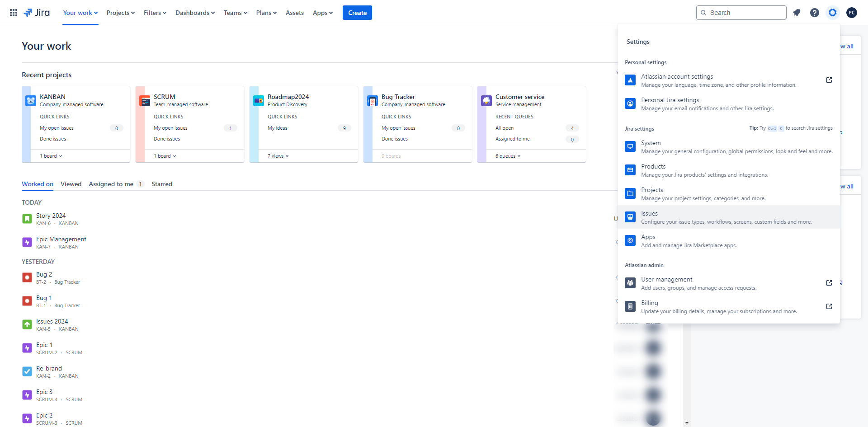The image size is (868, 427).
Task: Expand the Your work menu
Action: [x=80, y=13]
